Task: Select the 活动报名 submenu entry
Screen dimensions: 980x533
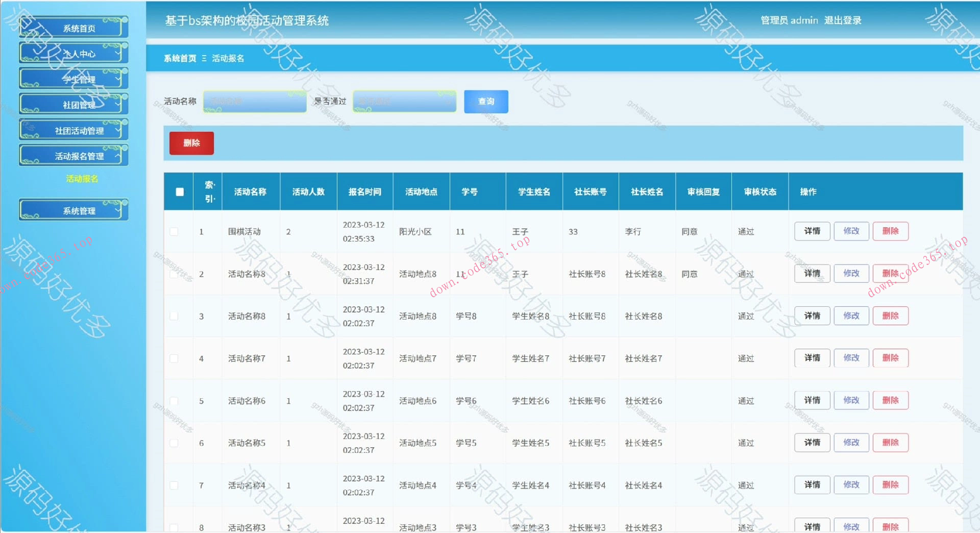Action: (x=80, y=179)
